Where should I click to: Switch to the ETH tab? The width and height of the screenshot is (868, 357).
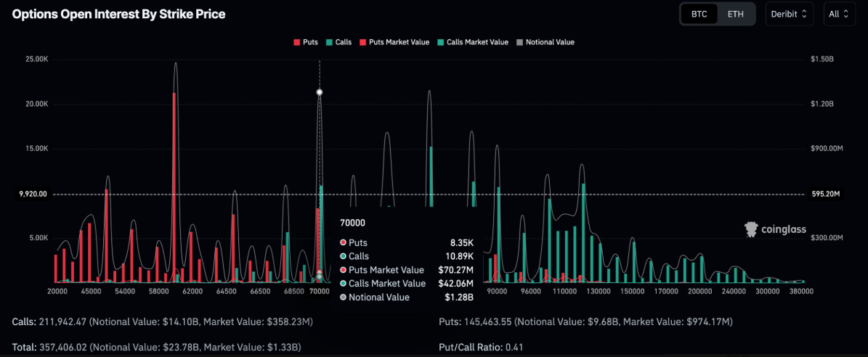735,14
